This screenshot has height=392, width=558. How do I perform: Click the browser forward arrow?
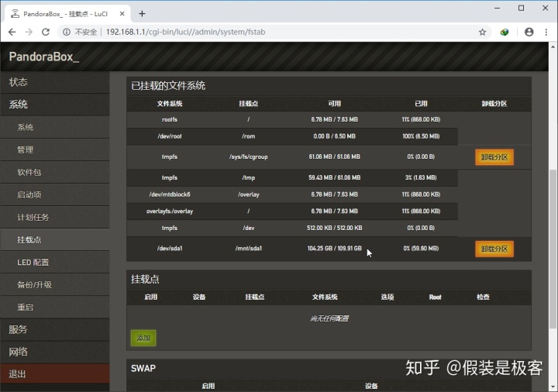coord(29,32)
